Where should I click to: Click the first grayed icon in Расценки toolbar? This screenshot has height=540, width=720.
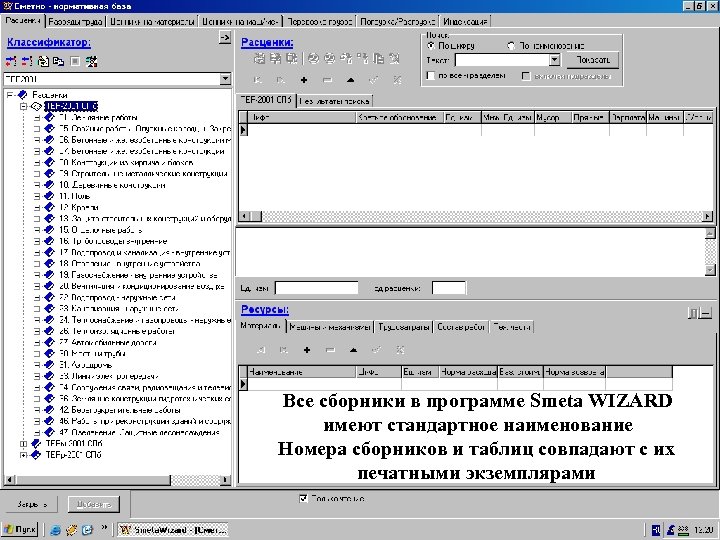(260, 58)
